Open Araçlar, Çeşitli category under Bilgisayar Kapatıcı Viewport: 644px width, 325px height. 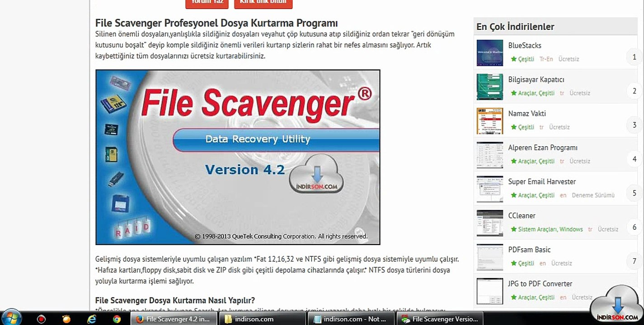click(x=536, y=93)
